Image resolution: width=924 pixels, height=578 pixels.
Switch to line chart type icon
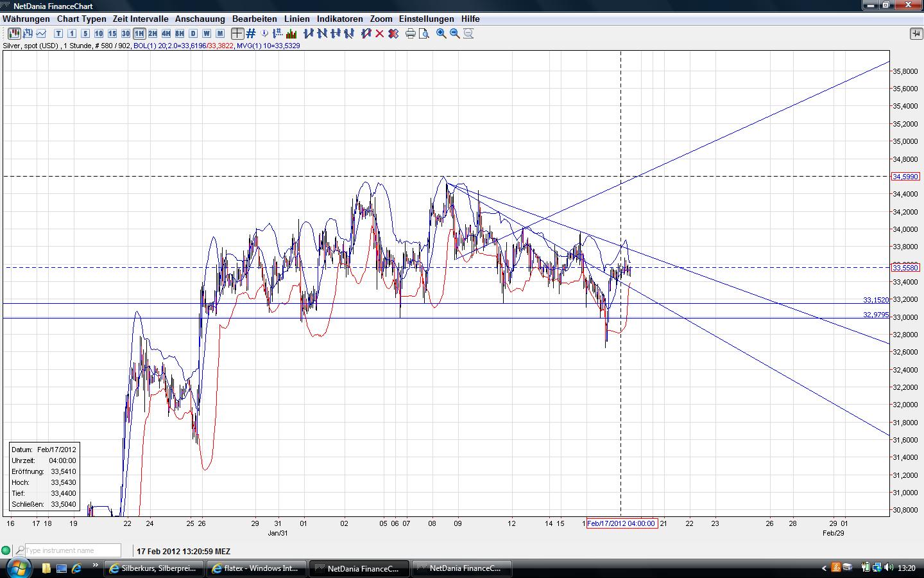(x=42, y=33)
